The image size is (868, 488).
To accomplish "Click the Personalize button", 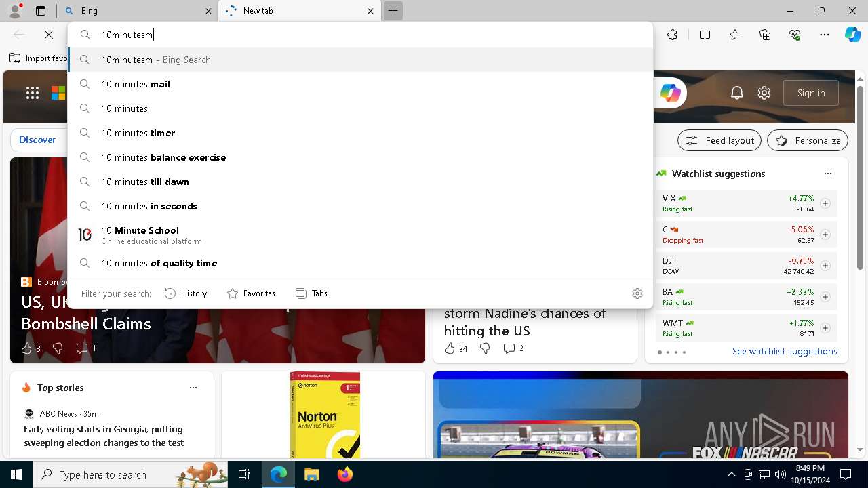I will coord(808,140).
